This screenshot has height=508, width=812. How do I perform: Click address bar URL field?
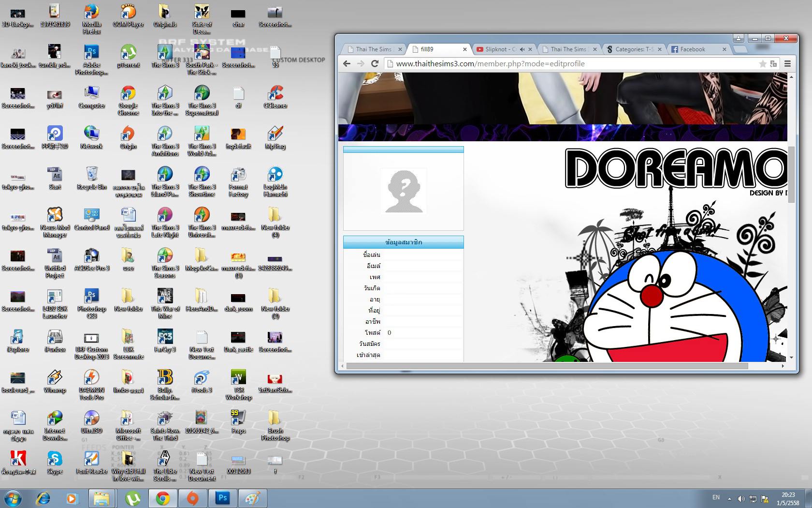575,64
